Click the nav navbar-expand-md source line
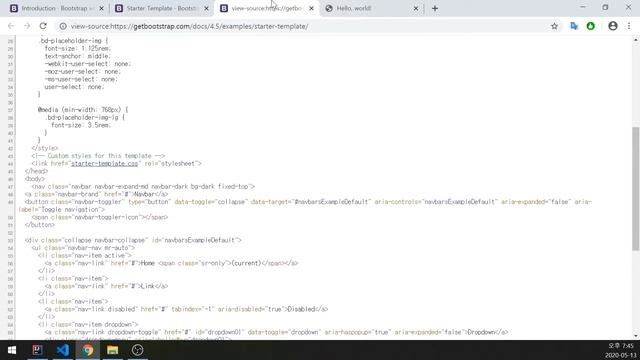This screenshot has width=640, height=360. point(143,187)
